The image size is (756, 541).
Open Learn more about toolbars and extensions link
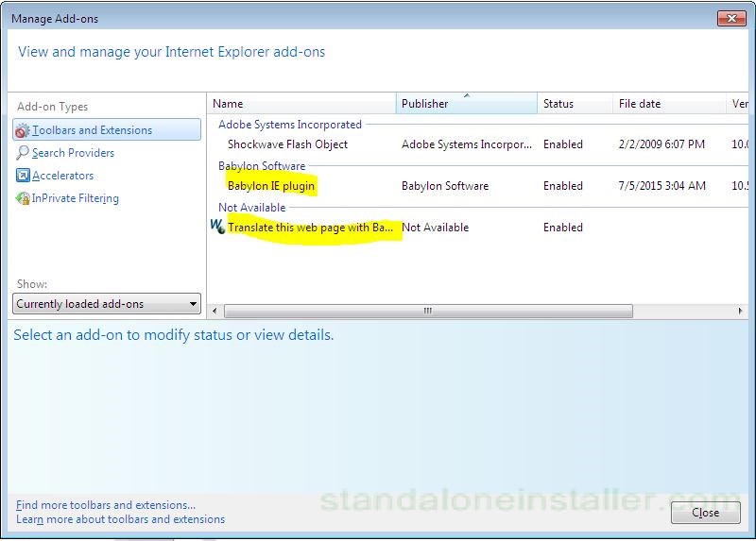pyautogui.click(x=121, y=519)
